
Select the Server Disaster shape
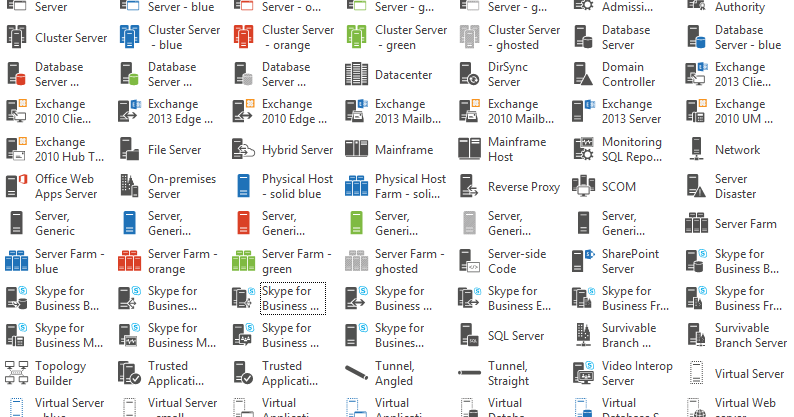coord(696,186)
